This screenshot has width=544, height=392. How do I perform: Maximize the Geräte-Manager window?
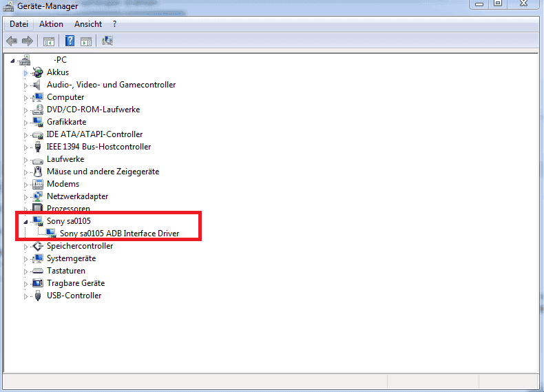pyautogui.click(x=498, y=4)
